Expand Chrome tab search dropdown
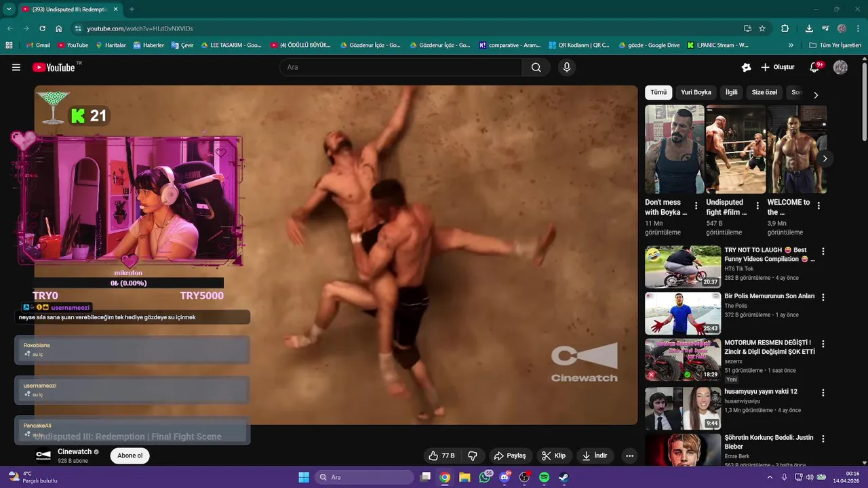Image resolution: width=868 pixels, height=488 pixels. [x=9, y=9]
